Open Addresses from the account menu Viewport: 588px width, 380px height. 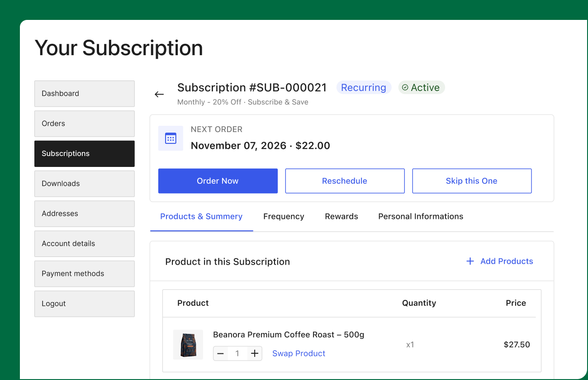[x=85, y=214]
